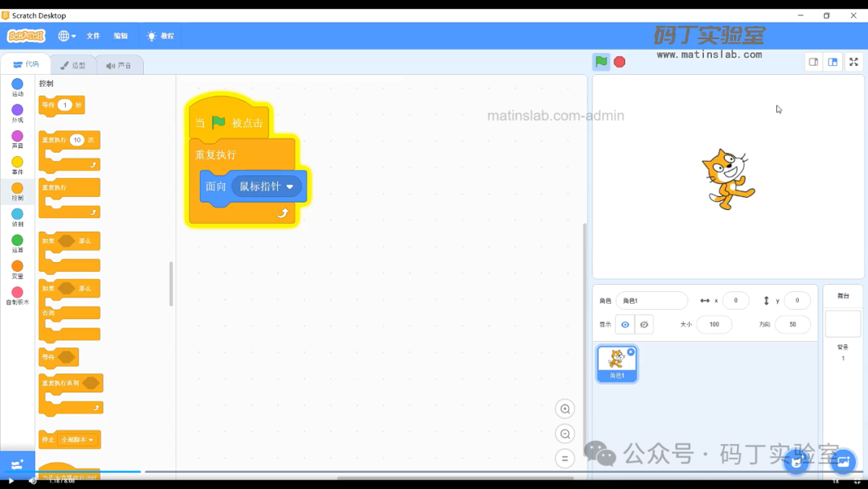Open the 编辑 menu

pyautogui.click(x=121, y=36)
